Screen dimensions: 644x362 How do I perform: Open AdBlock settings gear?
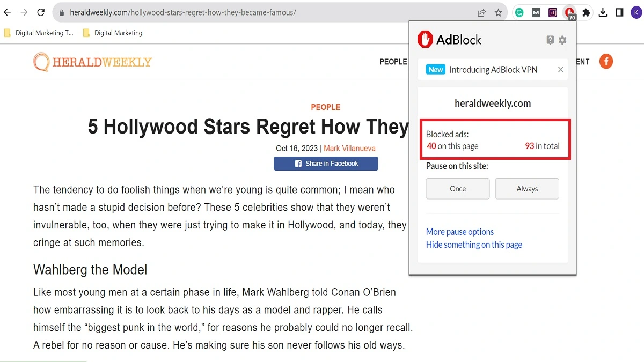tap(562, 40)
